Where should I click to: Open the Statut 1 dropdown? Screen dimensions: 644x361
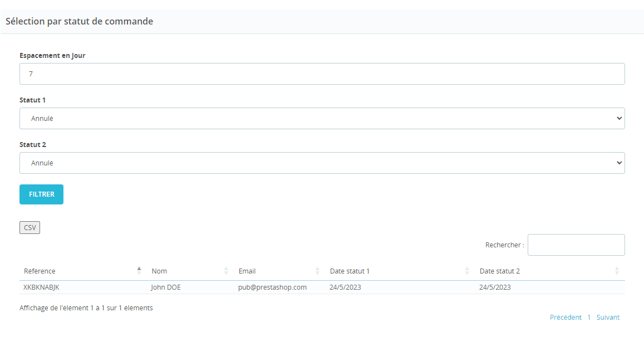pyautogui.click(x=322, y=119)
